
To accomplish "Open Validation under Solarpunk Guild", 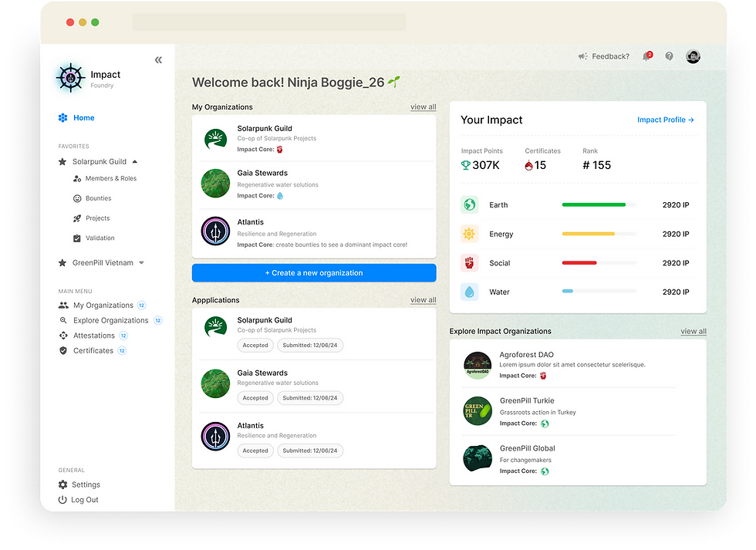I will [x=100, y=238].
